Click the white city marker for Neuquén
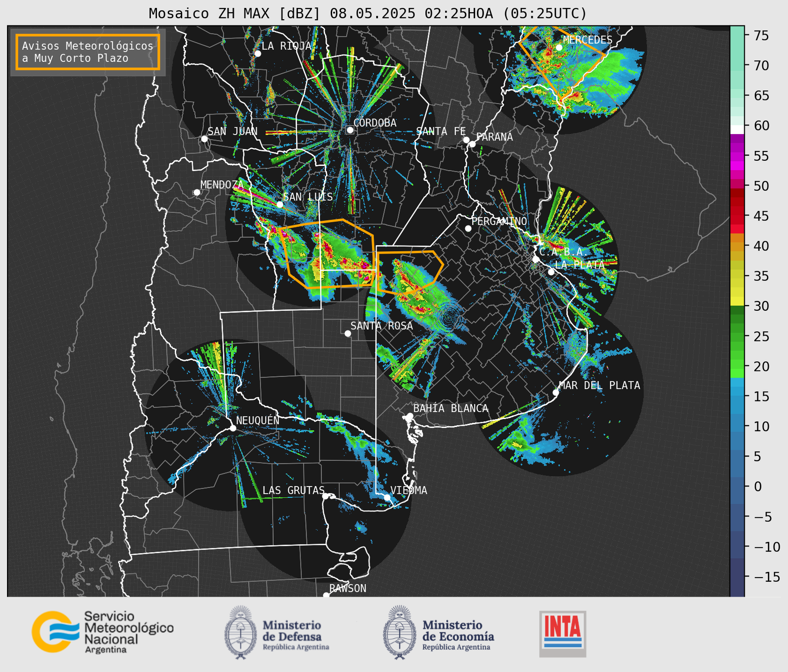Image resolution: width=788 pixels, height=672 pixels. [233, 428]
